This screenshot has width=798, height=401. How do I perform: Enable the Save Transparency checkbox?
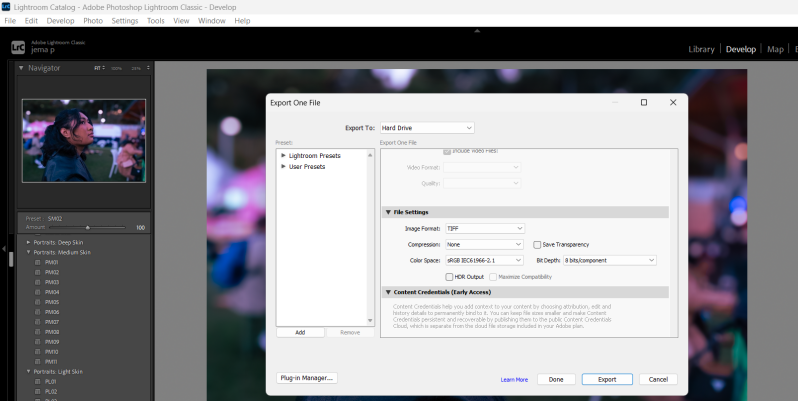tap(537, 245)
